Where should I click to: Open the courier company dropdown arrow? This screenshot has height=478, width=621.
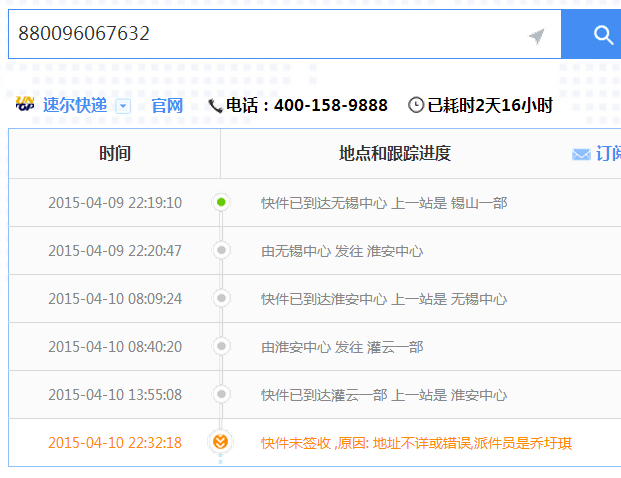click(123, 106)
